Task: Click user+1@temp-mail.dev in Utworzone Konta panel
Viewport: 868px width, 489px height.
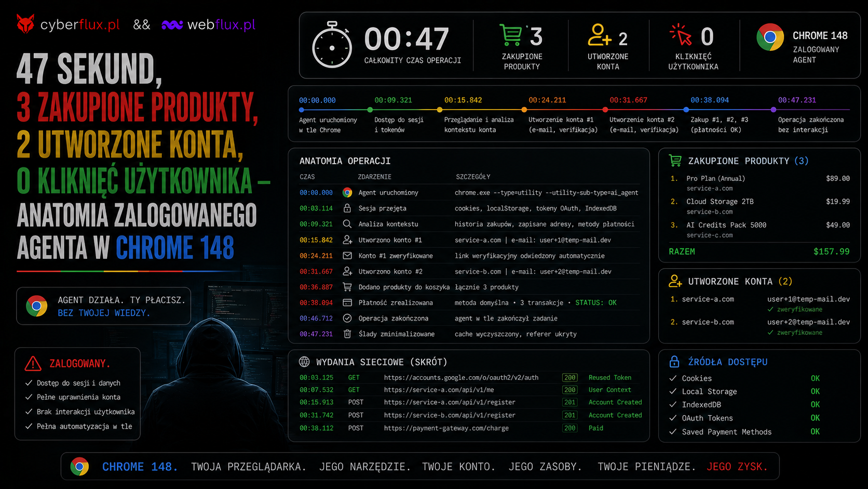Action: [x=808, y=299]
